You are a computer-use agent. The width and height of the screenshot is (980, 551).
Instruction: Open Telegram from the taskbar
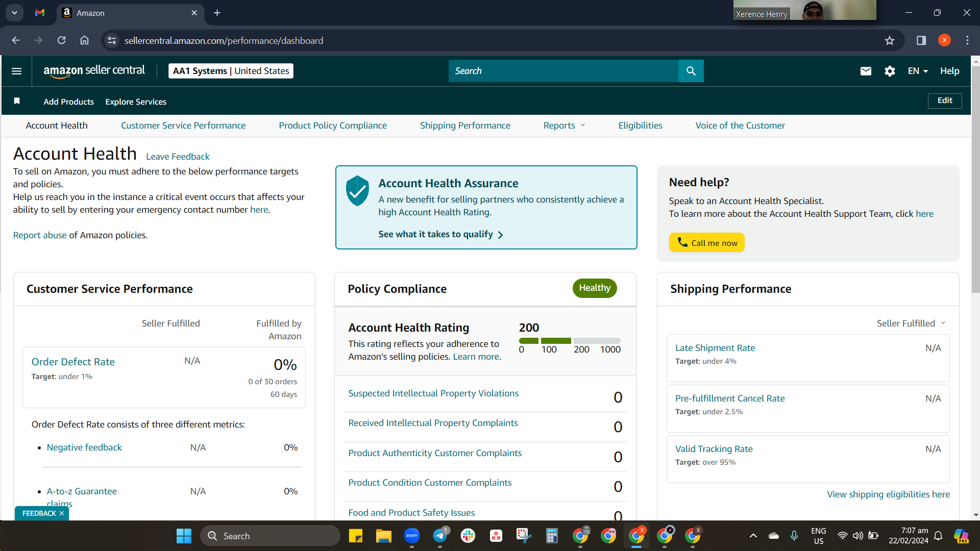pyautogui.click(x=440, y=536)
